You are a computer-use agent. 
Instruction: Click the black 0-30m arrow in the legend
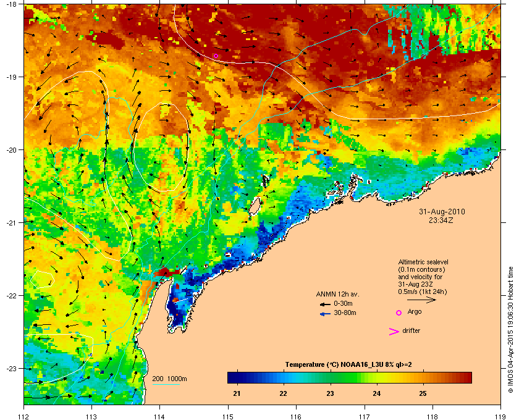(325, 304)
